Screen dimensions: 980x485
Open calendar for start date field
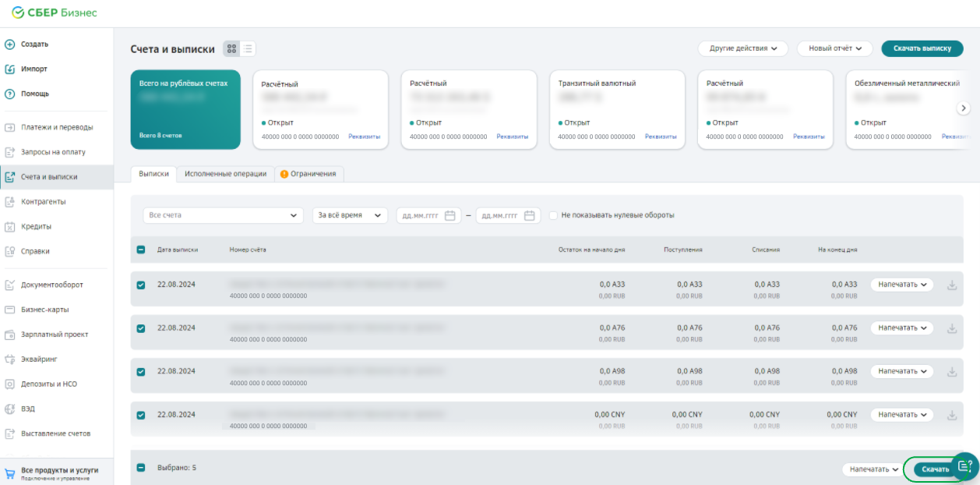[449, 216]
